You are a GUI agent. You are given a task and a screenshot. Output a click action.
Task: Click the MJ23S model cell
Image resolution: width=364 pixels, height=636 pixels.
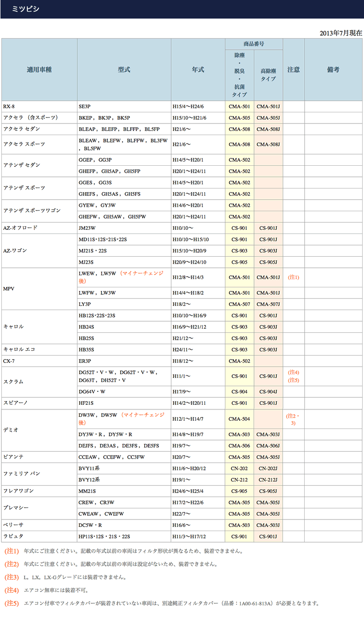[x=124, y=262]
